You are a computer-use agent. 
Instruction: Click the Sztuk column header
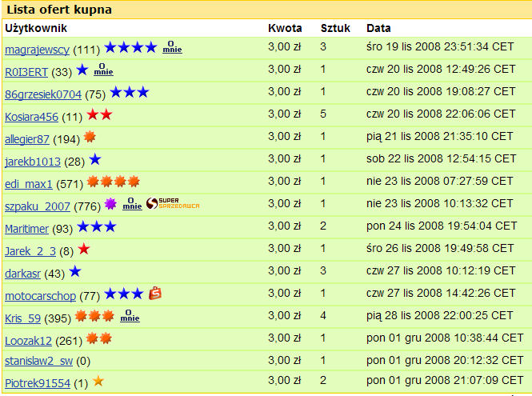click(x=335, y=28)
